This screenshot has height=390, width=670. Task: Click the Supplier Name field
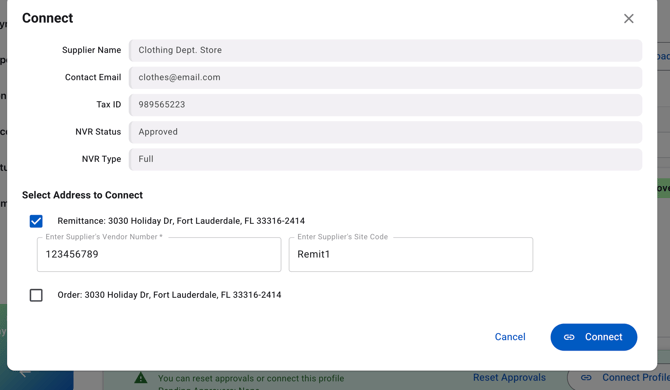pyautogui.click(x=385, y=50)
